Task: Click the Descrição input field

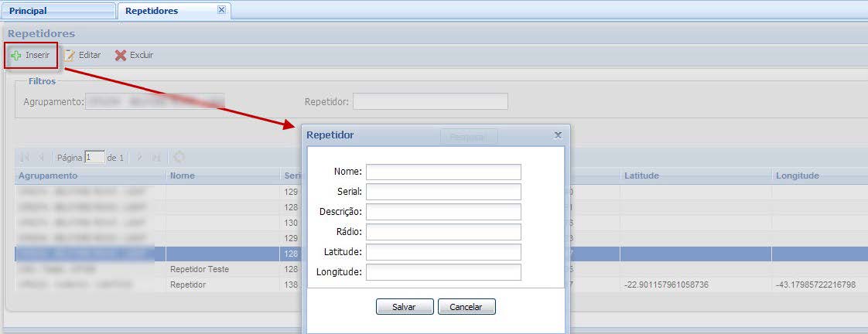Action: point(443,212)
